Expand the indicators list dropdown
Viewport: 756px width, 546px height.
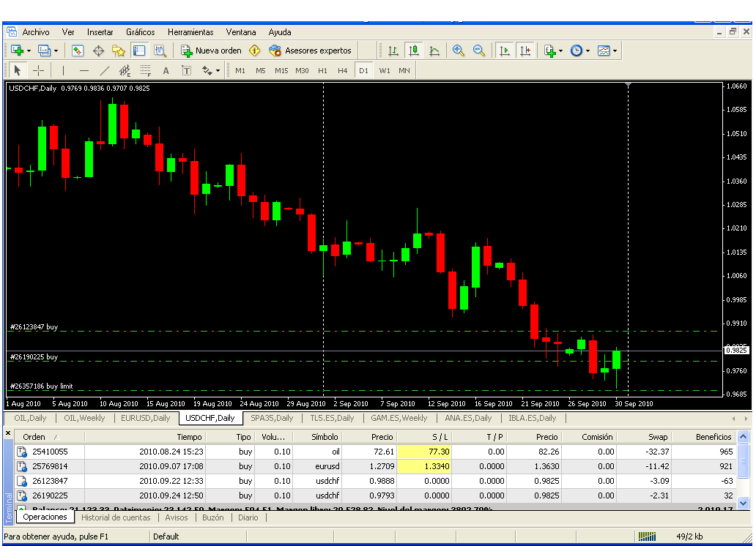[x=560, y=51]
